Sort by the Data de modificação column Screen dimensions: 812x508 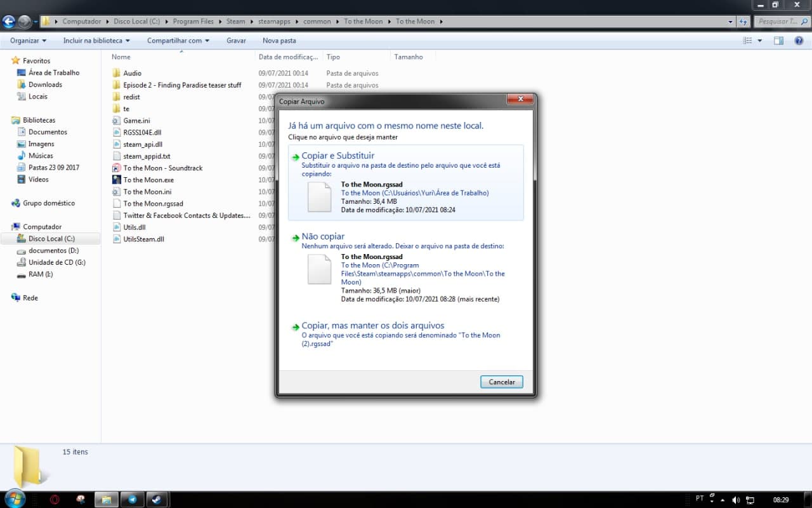(x=289, y=57)
